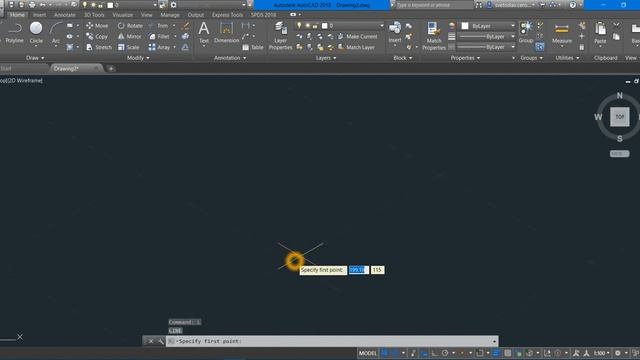Expand the Block panel

[402, 58]
